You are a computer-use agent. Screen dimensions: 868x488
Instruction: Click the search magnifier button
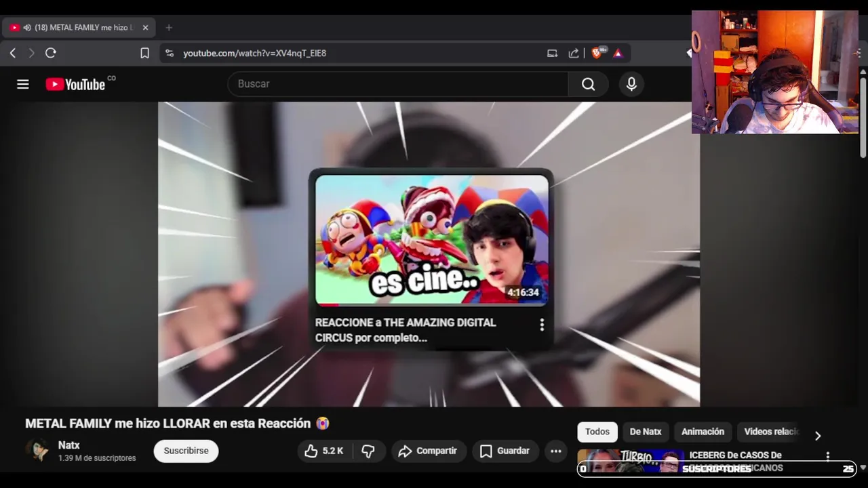tap(588, 84)
